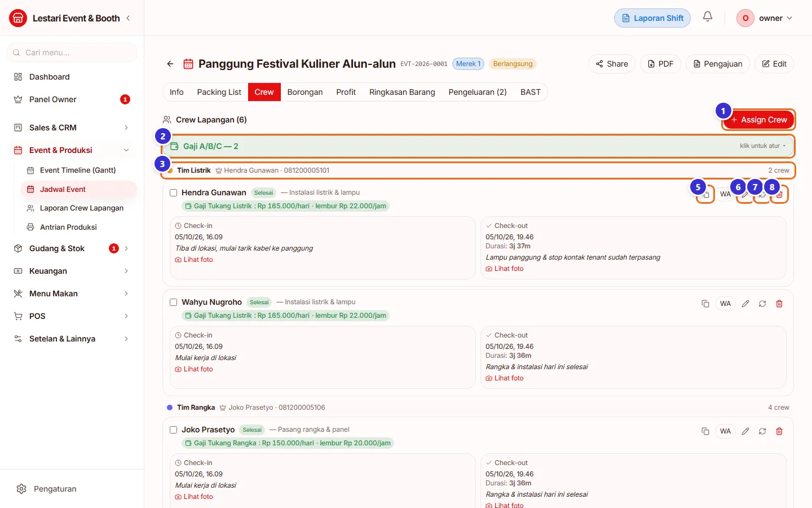Open Dashboard from the sidebar
The width and height of the screenshot is (812, 508).
72,77
